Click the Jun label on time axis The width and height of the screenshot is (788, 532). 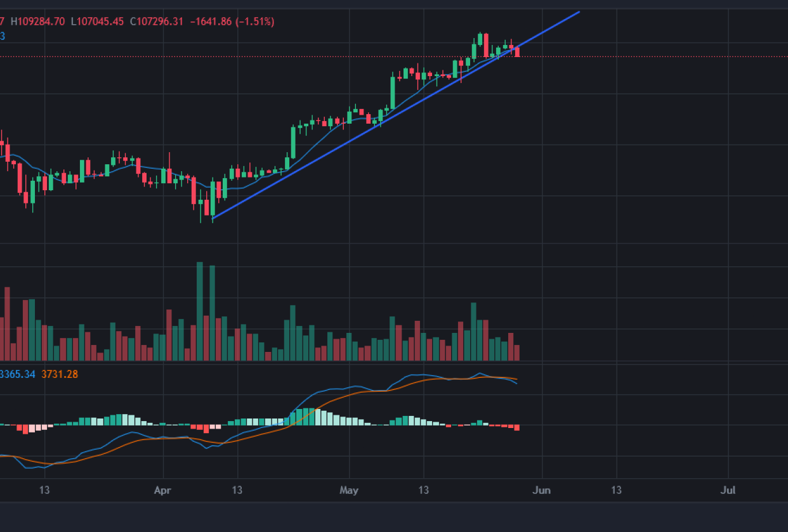[x=542, y=490]
